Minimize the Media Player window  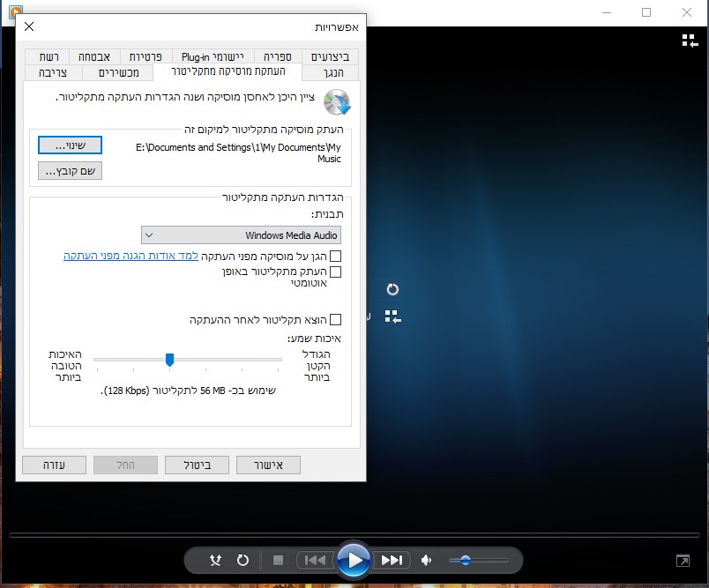click(607, 12)
